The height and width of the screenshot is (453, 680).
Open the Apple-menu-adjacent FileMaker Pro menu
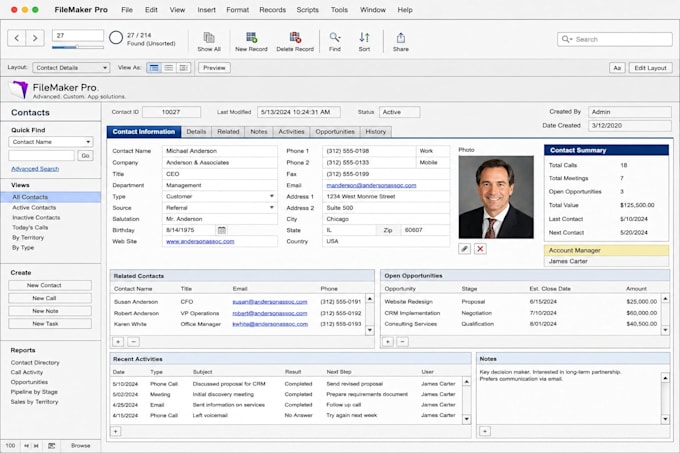pyautogui.click(x=81, y=10)
